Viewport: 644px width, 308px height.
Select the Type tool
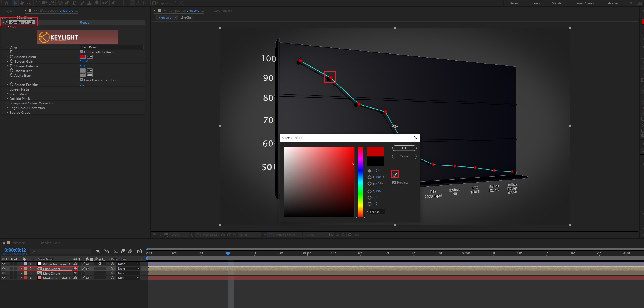[x=74, y=3]
